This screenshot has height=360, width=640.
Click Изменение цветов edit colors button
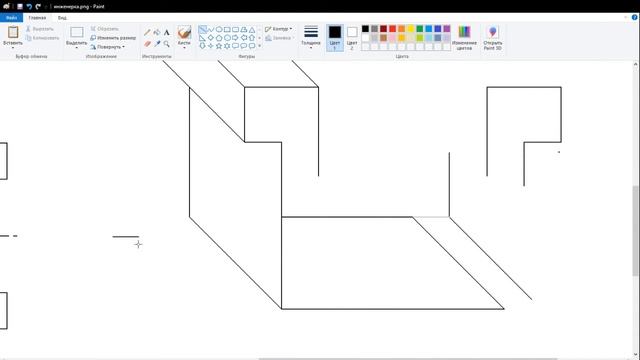click(x=464, y=38)
